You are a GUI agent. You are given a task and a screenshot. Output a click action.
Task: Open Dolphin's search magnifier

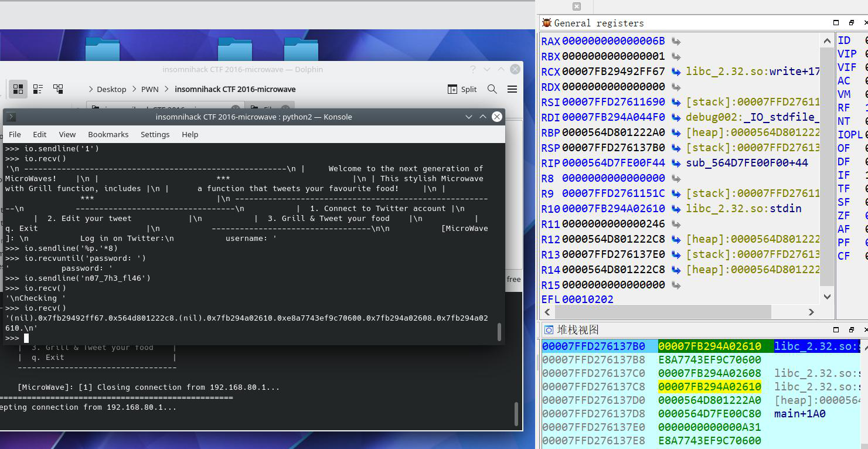[x=492, y=89]
